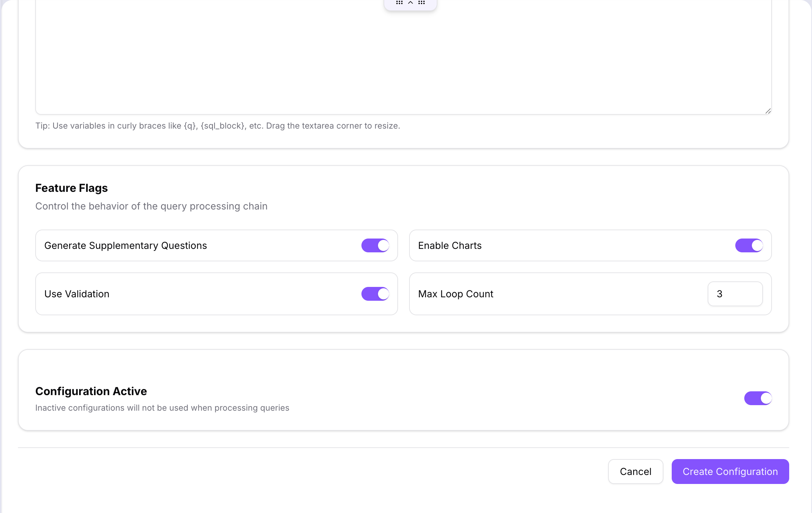Click the left drag-handle grid icon
The height and width of the screenshot is (513, 812).
399,2
